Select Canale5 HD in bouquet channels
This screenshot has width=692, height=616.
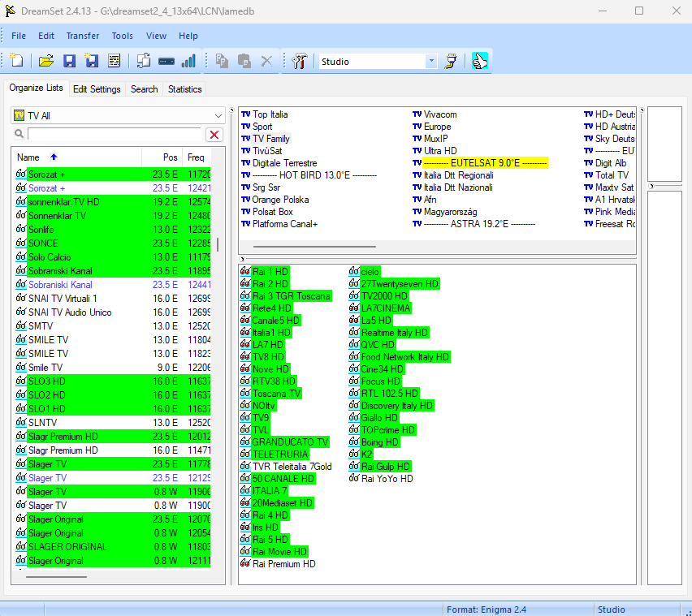270,320
